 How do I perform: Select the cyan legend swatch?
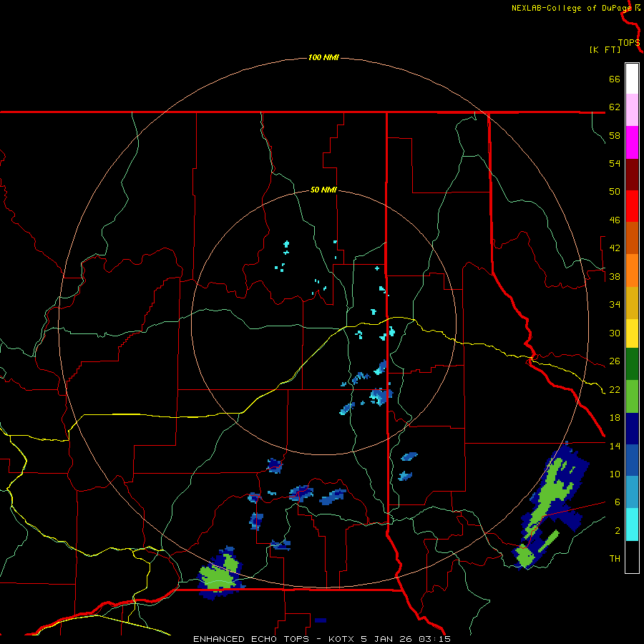[632, 525]
